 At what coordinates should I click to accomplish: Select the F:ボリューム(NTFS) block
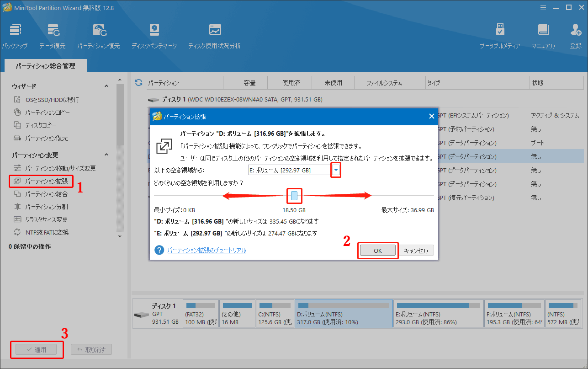[514, 314]
